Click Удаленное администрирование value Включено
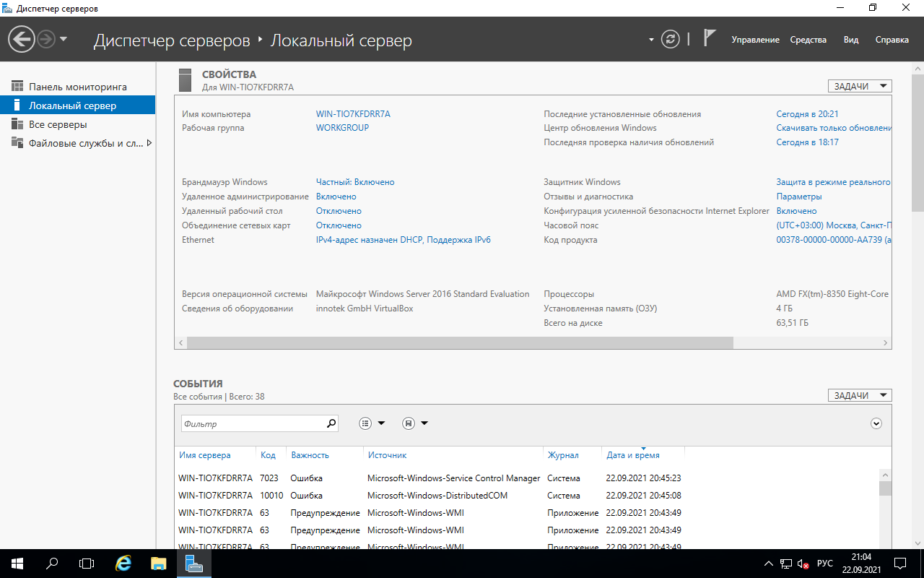 [x=336, y=197]
